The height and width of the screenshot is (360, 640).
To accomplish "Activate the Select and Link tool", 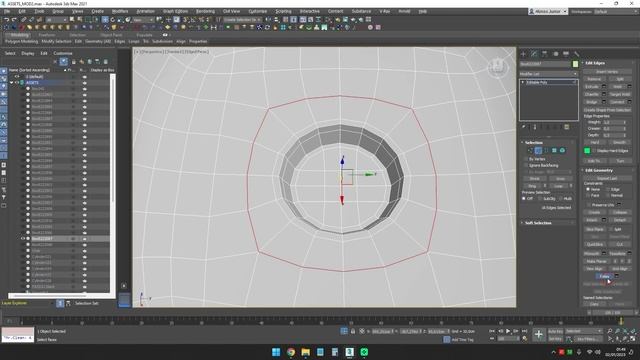I will tap(24, 20).
